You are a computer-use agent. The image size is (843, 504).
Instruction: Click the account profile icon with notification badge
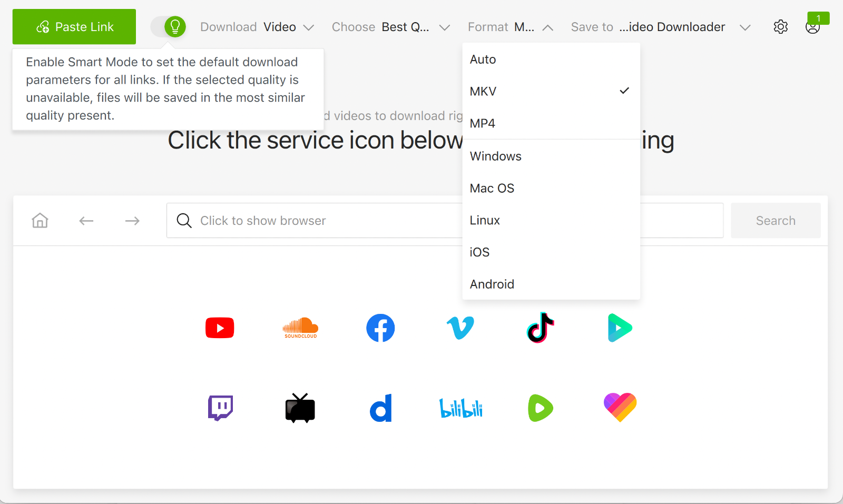click(812, 26)
